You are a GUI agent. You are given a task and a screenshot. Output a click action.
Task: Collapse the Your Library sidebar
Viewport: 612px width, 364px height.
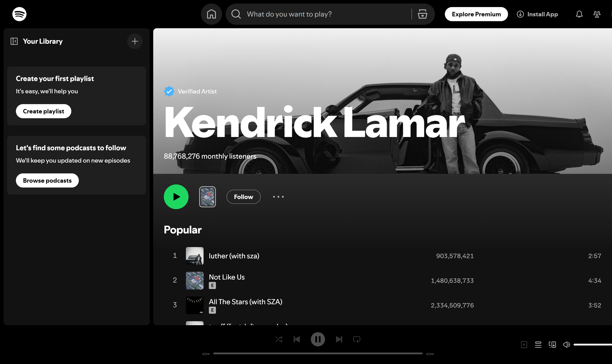[x=14, y=41]
